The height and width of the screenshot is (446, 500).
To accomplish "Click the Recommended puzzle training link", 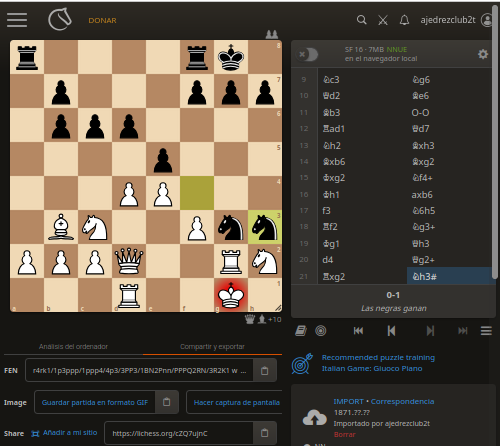I will click(x=378, y=357).
